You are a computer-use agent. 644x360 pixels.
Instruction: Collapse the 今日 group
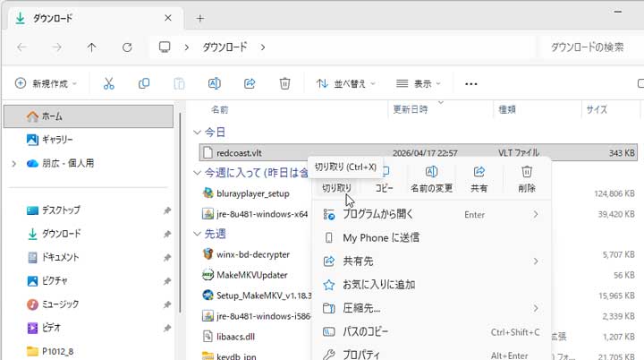(197, 133)
